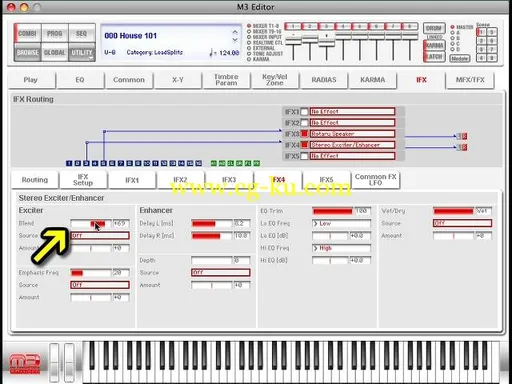Image resolution: width=512 pixels, height=384 pixels.
Task: Open IFX3 Rotary Speaker effect selector
Action: point(352,134)
